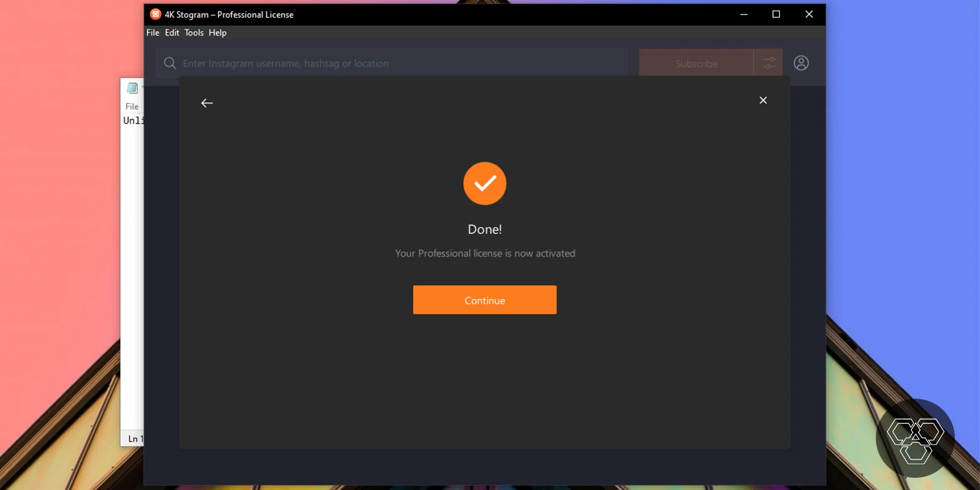Click the Notepad icon in background window
This screenshot has height=490, width=980.
(132, 88)
